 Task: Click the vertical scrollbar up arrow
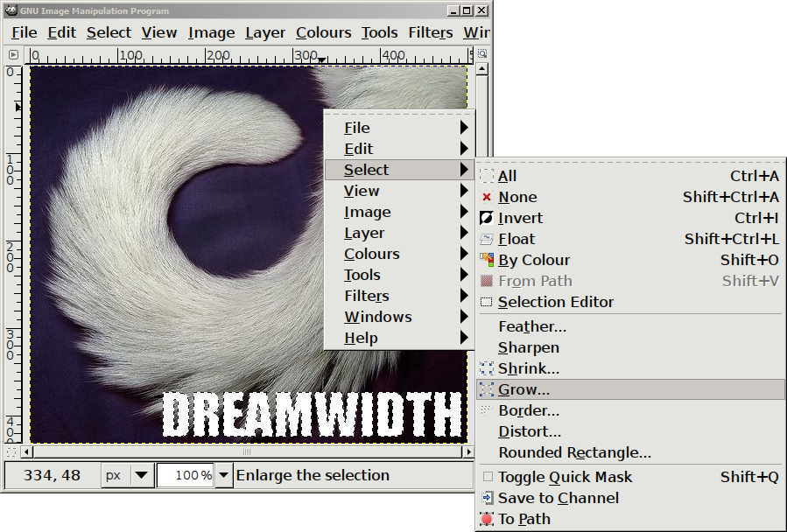click(x=481, y=69)
